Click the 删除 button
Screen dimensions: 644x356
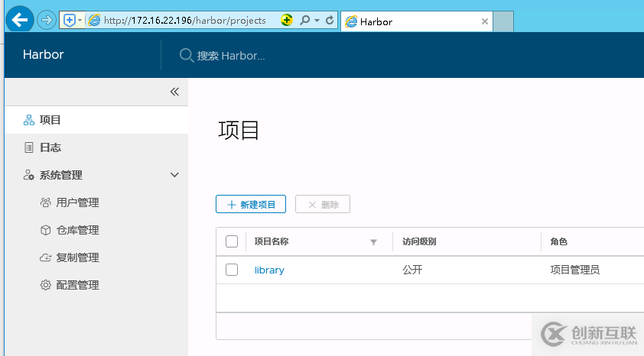[x=323, y=204]
